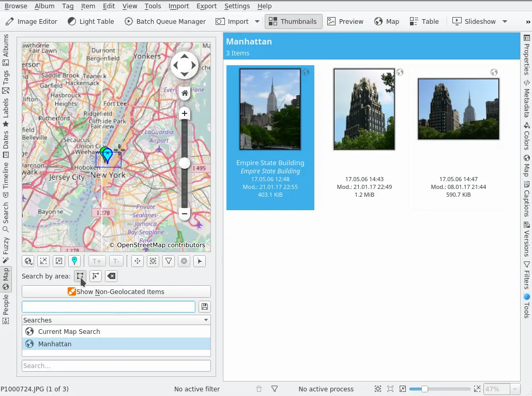The height and width of the screenshot is (396, 532).
Task: Open the Import toolbar dropdown arrow
Action: (x=257, y=22)
